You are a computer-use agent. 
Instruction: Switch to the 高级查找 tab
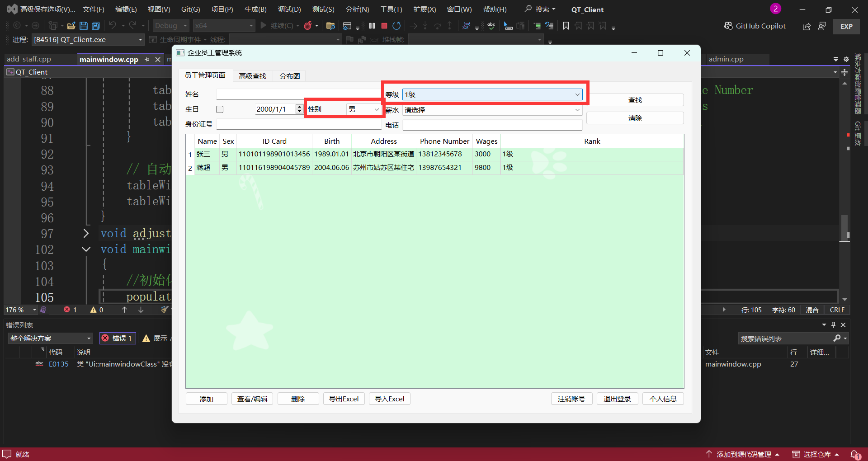coord(252,76)
